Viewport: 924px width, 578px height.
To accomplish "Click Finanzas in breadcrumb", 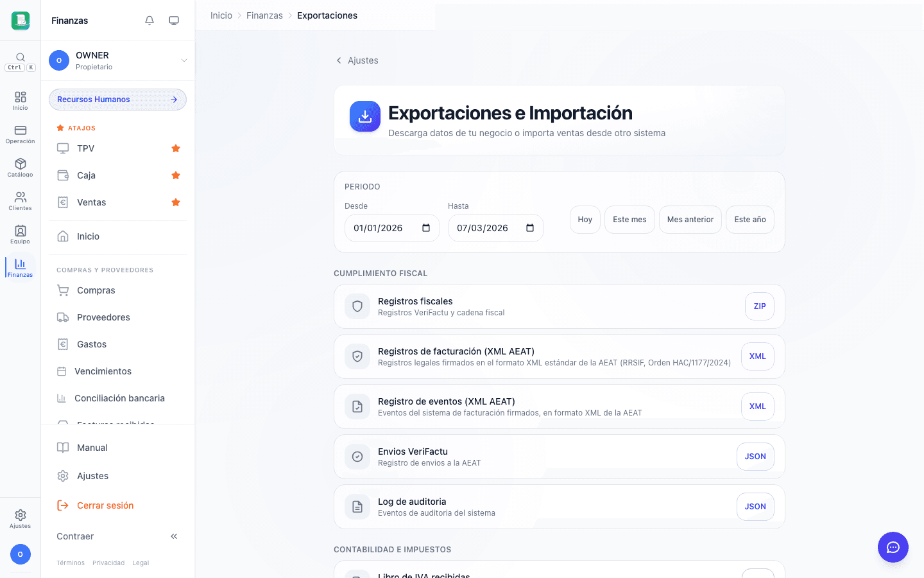I will [x=264, y=15].
